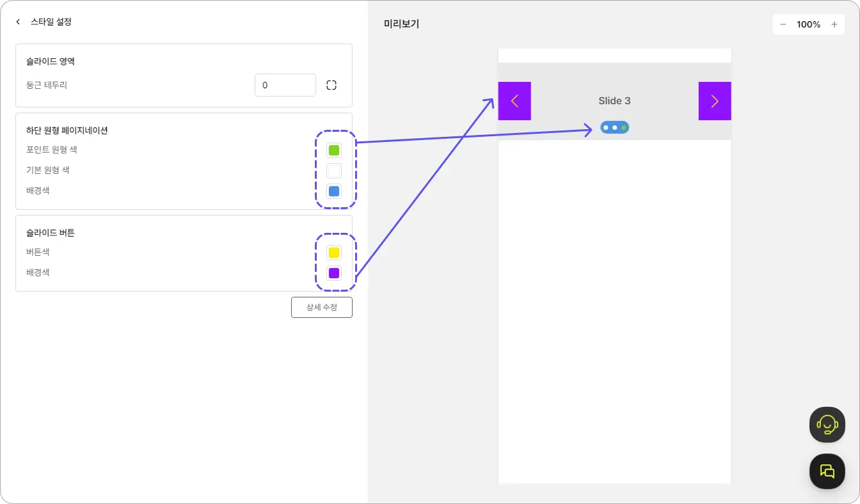
Task: Click the 100% zoom level display
Action: (x=808, y=24)
